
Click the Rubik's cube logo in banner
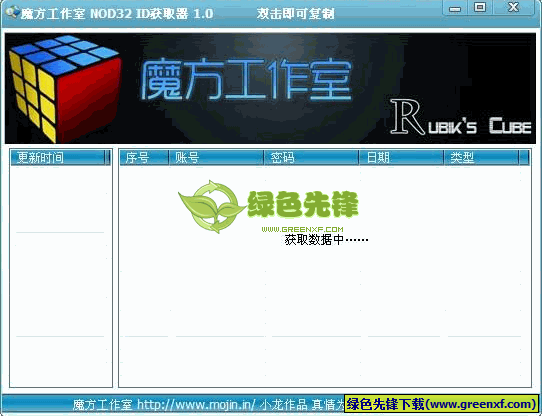(x=65, y=89)
